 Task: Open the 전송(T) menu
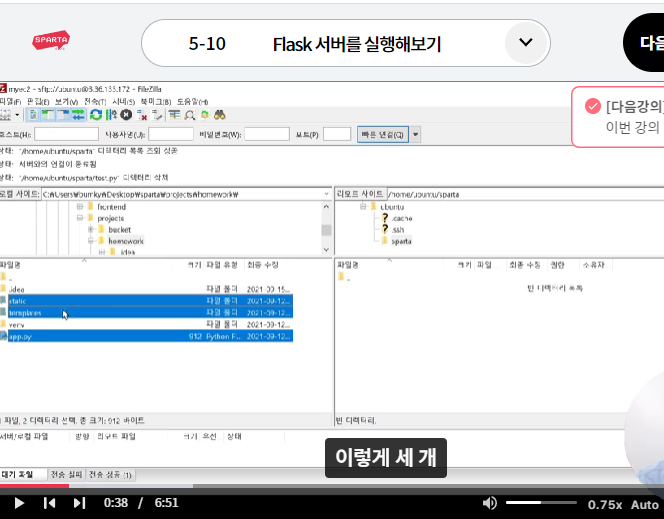coord(95,102)
